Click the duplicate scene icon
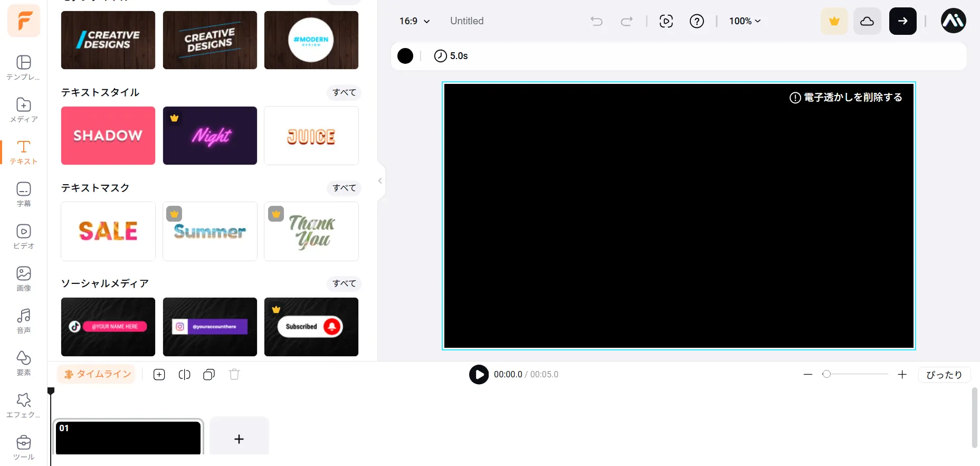 click(209, 375)
